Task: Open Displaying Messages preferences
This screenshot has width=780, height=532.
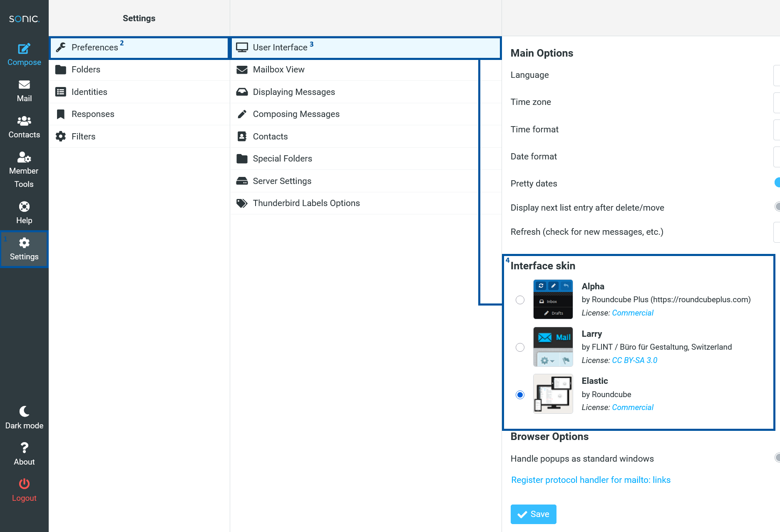Action: [365, 92]
